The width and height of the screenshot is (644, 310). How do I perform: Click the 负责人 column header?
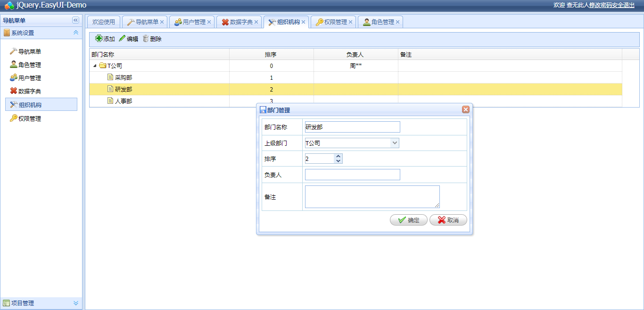point(356,54)
